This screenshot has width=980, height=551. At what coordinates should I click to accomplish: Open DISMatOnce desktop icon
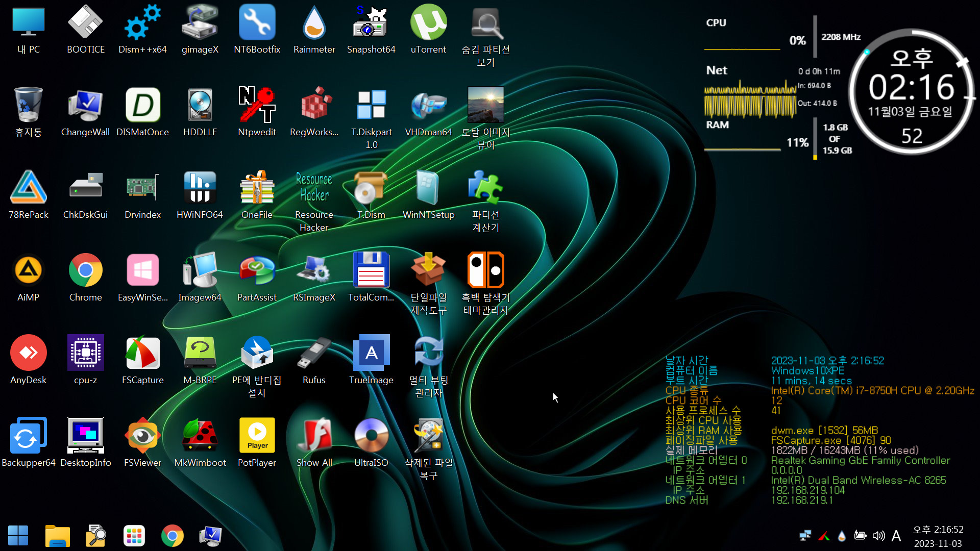pos(143,112)
